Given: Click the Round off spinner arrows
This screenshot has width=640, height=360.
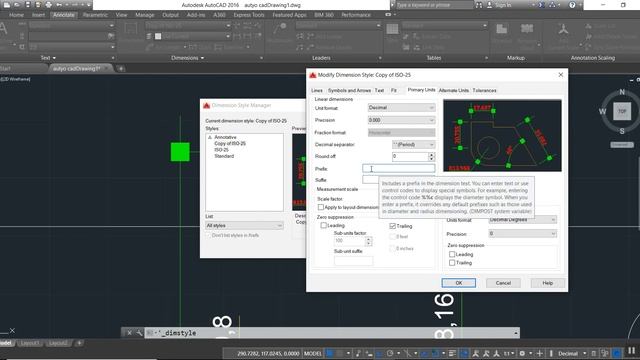Looking at the screenshot, I should [431, 156].
